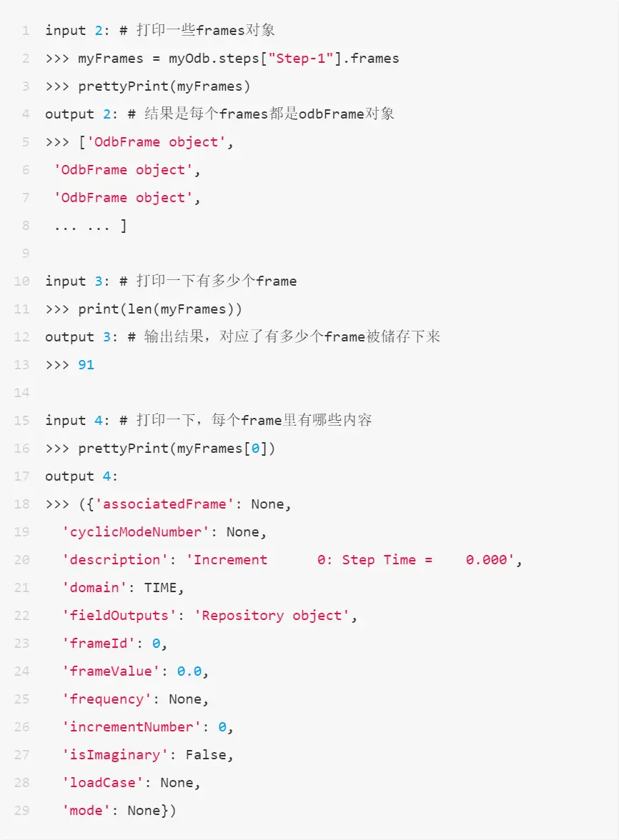Screen dimensions: 619x840
Task: Click the closing bracket on line 8
Action: [124, 226]
